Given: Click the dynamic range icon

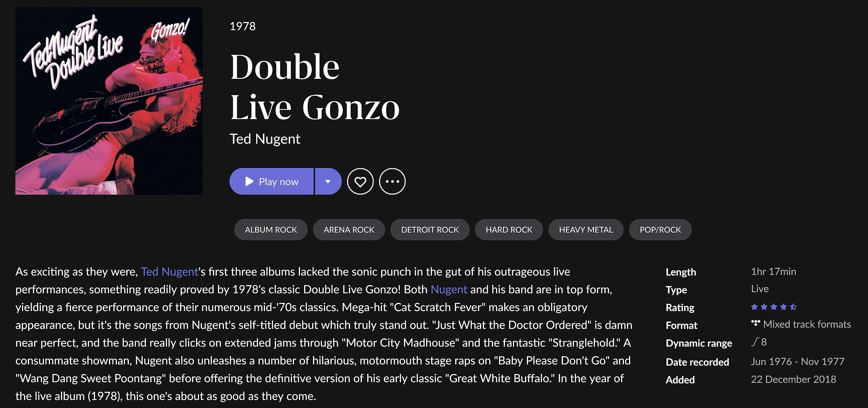Looking at the screenshot, I should pyautogui.click(x=755, y=342).
